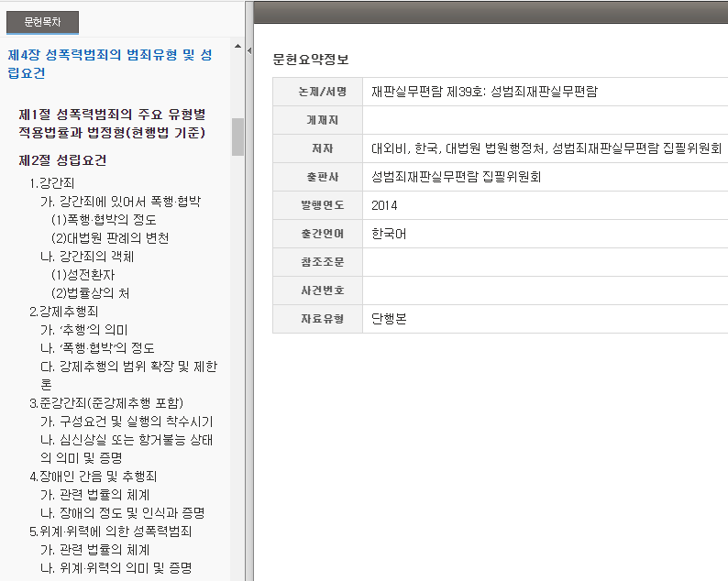Select 2.강제추행죄 in the contents
728x581 pixels.
(x=64, y=312)
